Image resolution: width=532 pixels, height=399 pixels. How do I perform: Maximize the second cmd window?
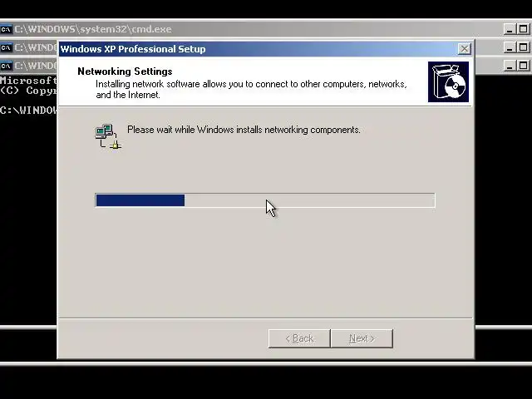(523, 47)
